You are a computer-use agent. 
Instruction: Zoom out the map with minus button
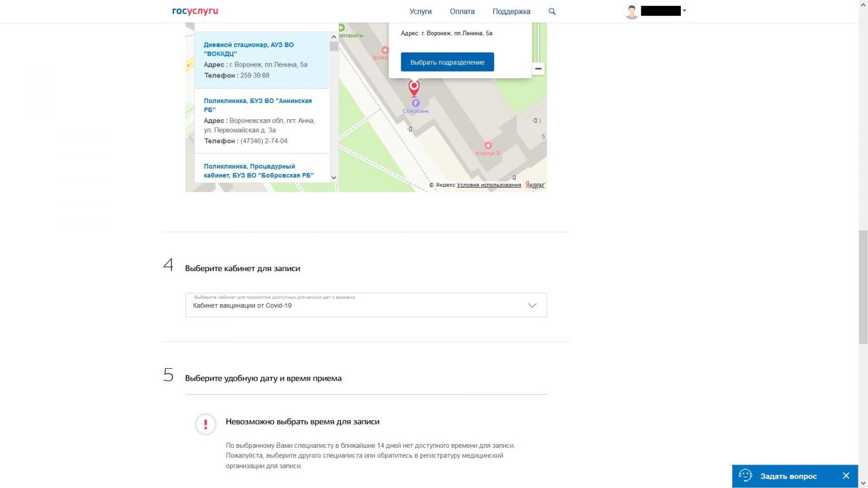tap(538, 69)
